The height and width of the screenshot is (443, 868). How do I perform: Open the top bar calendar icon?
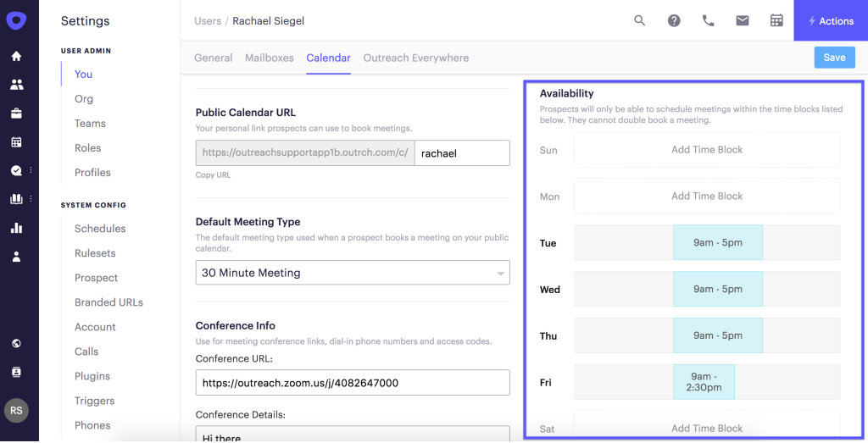click(x=776, y=21)
